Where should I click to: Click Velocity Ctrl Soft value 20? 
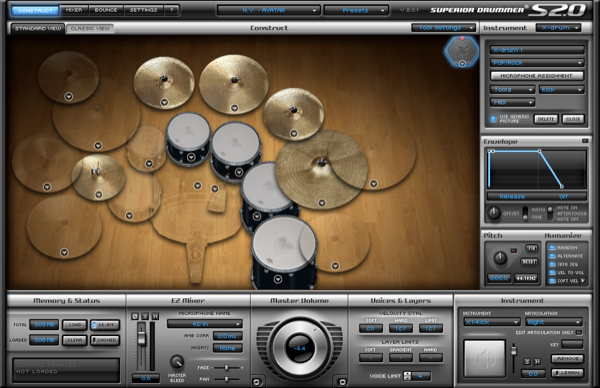point(370,328)
